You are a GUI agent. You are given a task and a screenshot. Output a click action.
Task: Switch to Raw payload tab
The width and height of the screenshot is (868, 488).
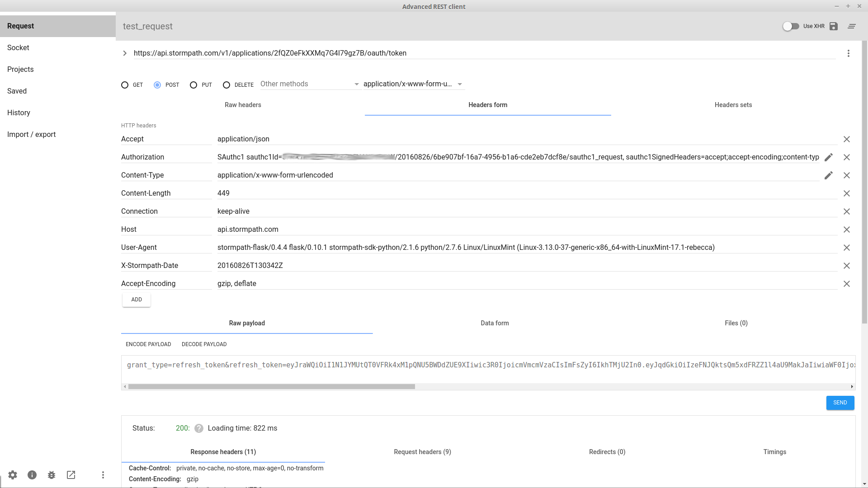247,323
